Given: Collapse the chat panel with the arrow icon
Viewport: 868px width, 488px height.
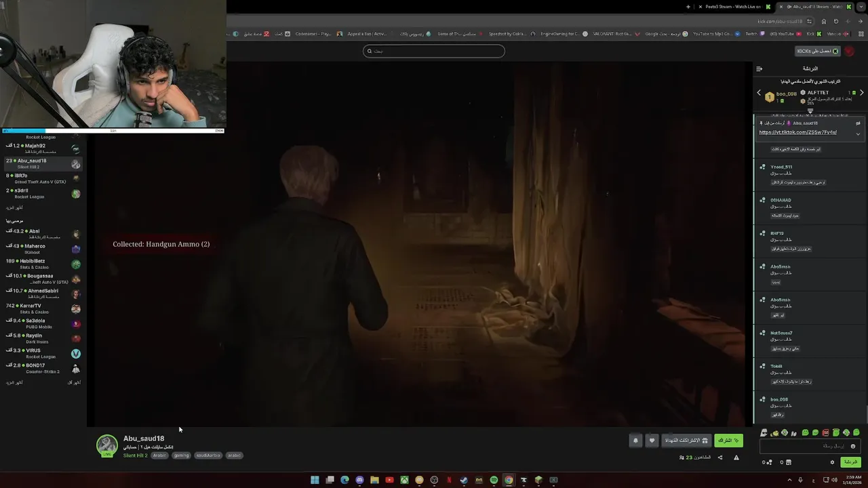Looking at the screenshot, I should [759, 68].
